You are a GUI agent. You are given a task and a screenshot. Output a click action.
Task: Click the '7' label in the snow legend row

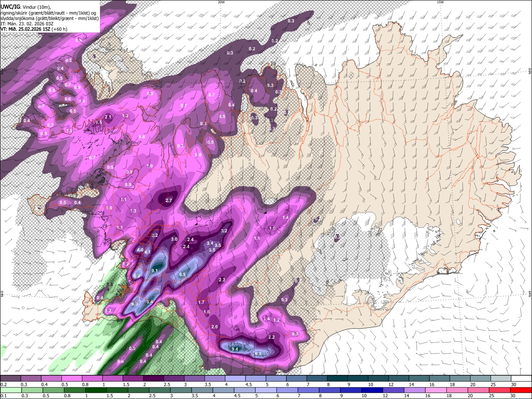(308, 384)
